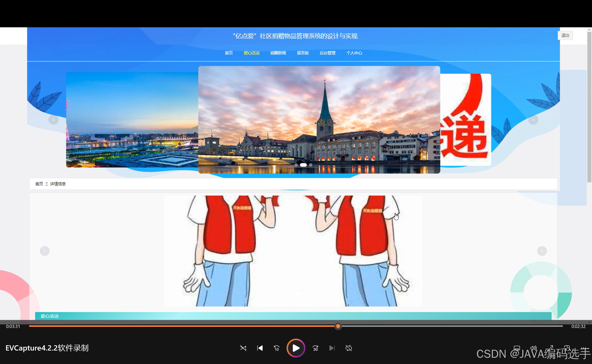Select the third banner carousel dot
Screen dimensions: 592x364
tap(311, 165)
